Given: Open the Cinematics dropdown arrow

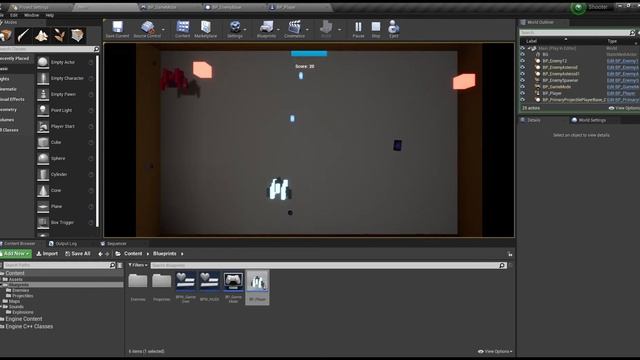Looking at the screenshot, I should (x=307, y=29).
